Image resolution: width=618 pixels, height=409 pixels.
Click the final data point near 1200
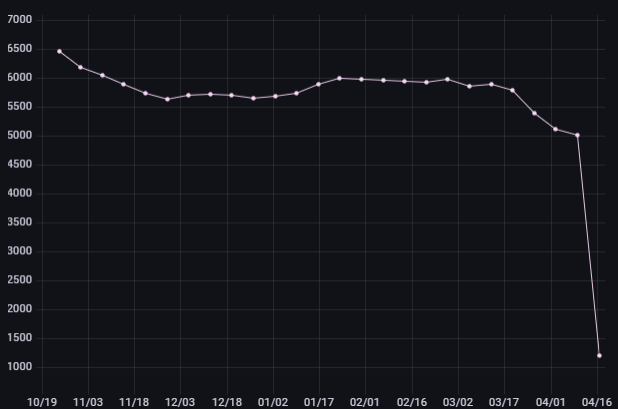point(599,355)
